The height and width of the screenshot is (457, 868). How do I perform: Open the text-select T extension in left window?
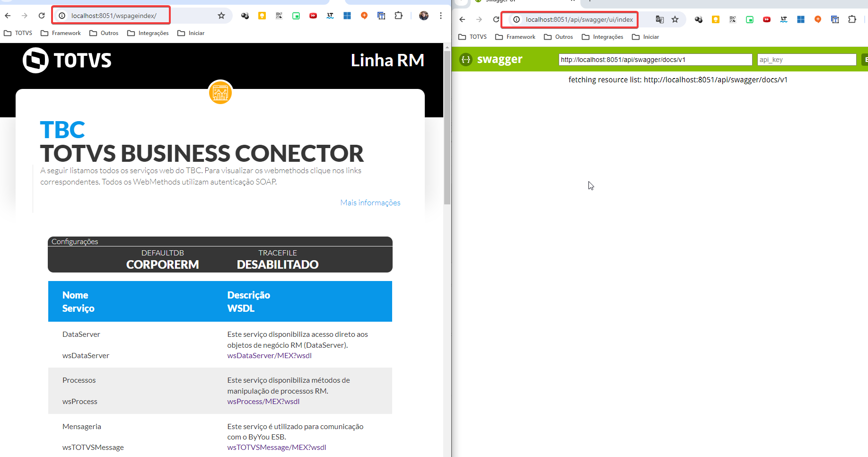tap(381, 16)
